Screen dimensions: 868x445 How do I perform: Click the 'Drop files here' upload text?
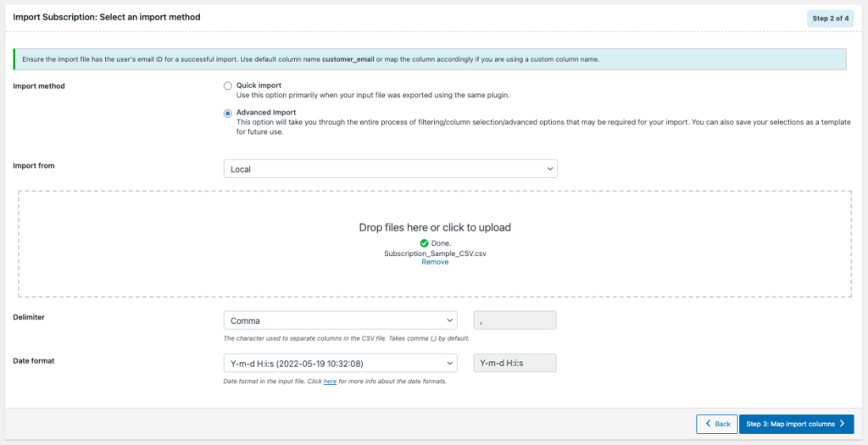[x=435, y=227]
